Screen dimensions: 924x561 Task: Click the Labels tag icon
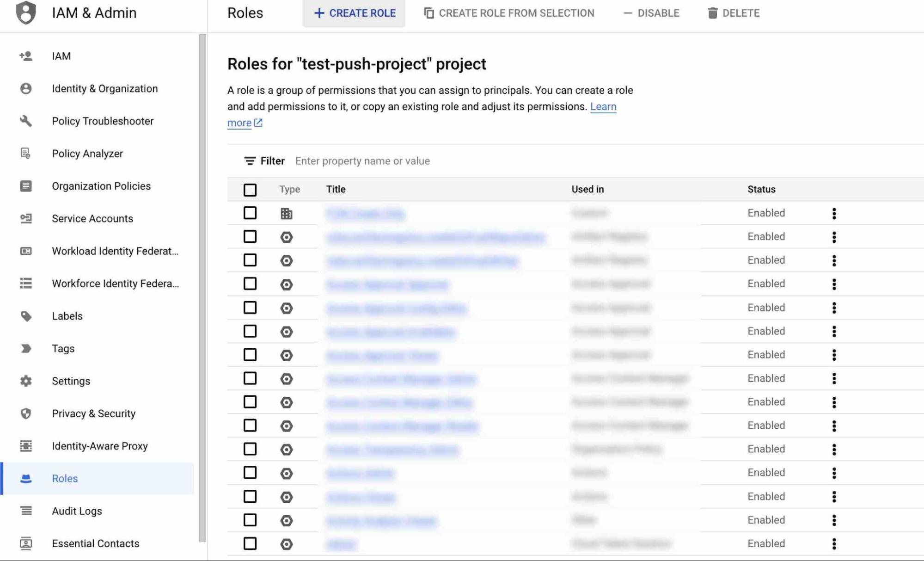(x=26, y=316)
